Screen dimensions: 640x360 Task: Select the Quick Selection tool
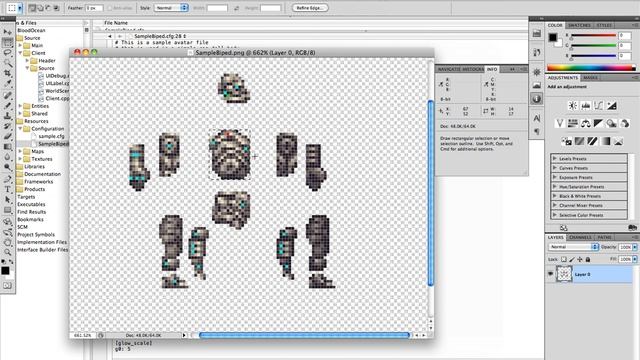tap(7, 63)
